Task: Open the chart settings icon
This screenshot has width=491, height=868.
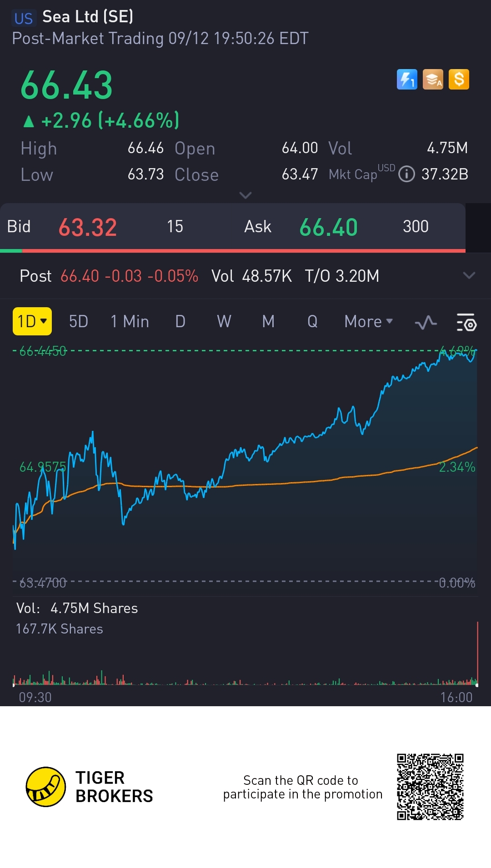Action: pos(466,322)
